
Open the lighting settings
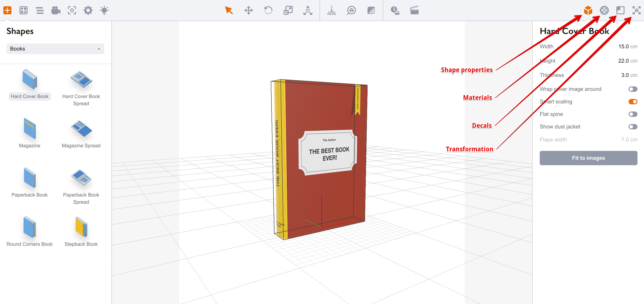[x=104, y=10]
